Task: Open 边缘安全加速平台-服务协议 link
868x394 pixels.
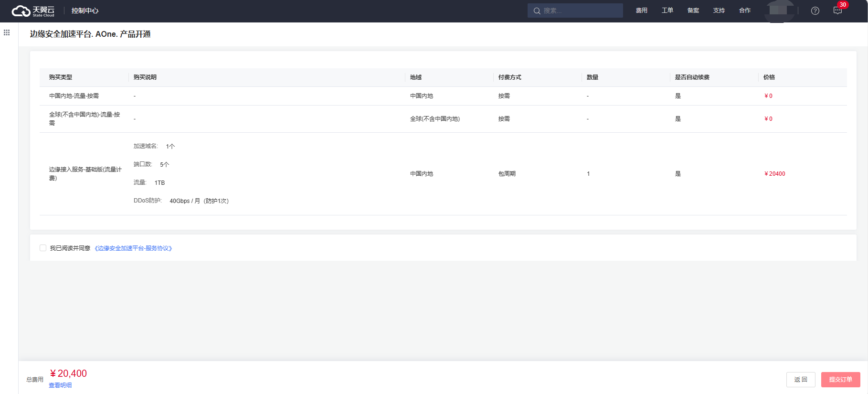Action: [x=133, y=248]
